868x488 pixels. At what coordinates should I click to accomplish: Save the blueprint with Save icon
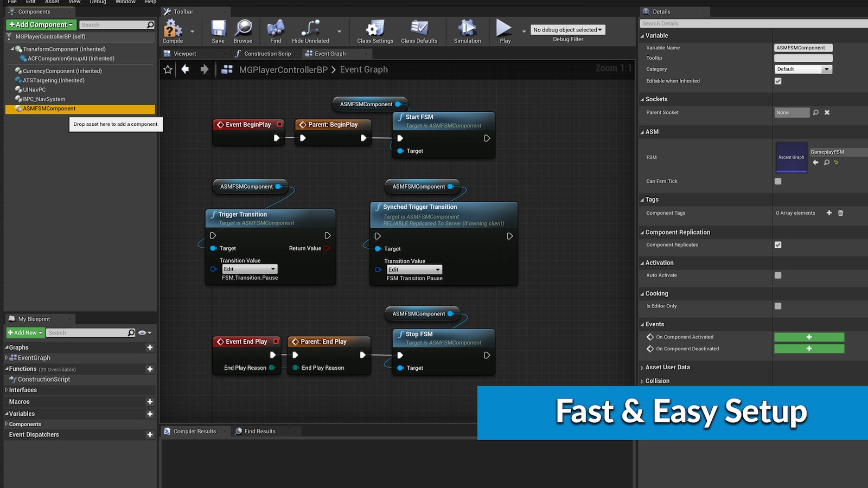(218, 31)
